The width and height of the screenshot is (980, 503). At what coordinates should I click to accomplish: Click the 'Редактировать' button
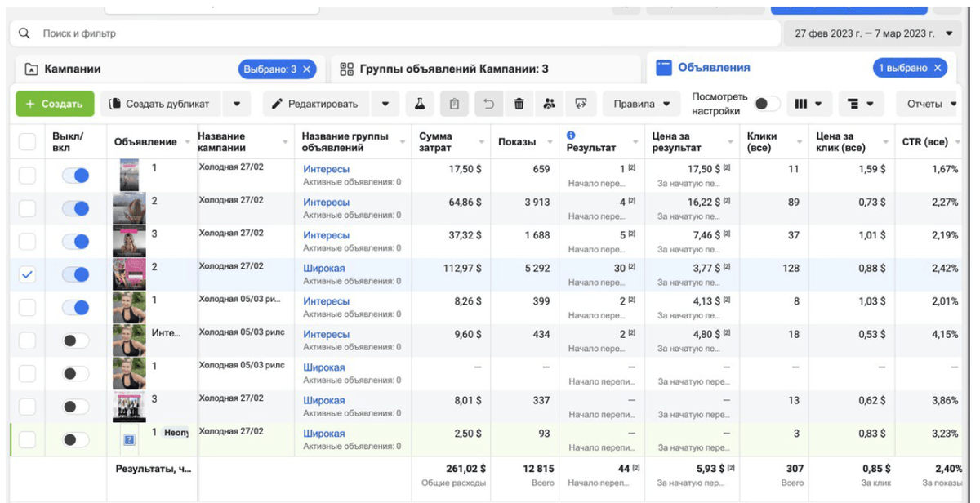pos(316,104)
